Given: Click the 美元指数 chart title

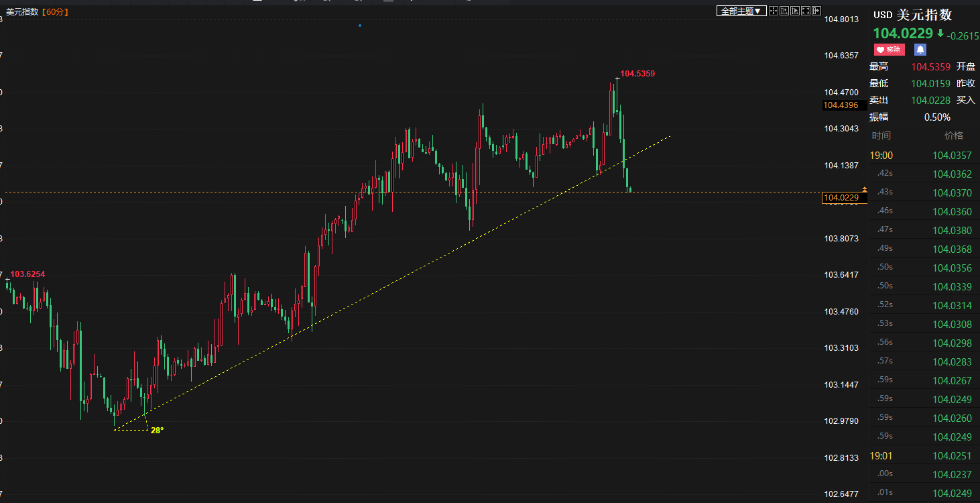Looking at the screenshot, I should (24, 11).
